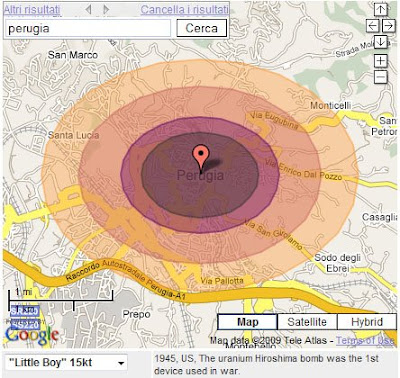This screenshot has height=378, width=400.
Task: Click the Via Enrico Dal Pozzo label
Action: 304,170
